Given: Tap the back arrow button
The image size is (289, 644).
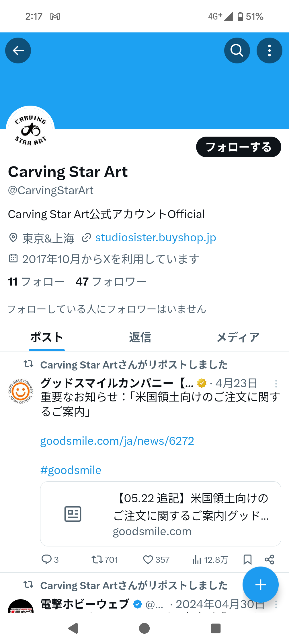Looking at the screenshot, I should 18,51.
